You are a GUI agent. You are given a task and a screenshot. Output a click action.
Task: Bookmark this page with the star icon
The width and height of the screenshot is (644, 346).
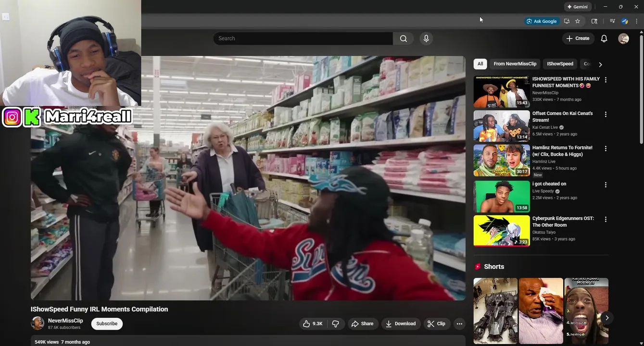578,21
